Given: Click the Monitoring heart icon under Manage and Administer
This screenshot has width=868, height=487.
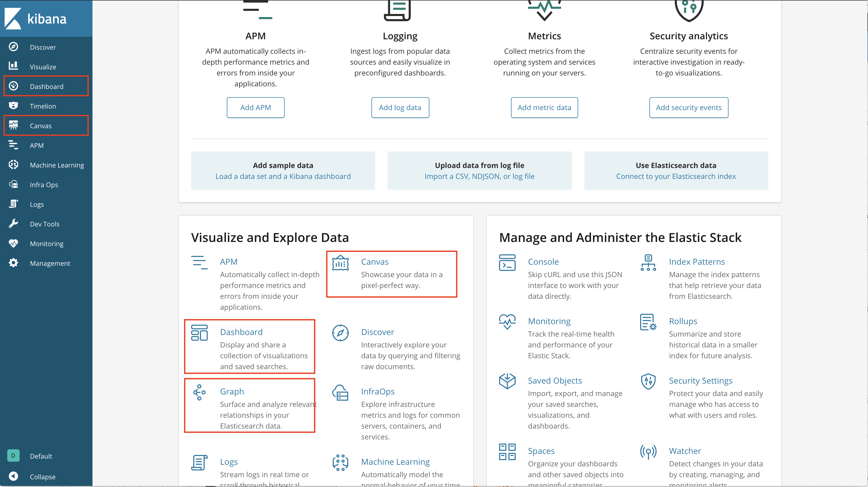Looking at the screenshot, I should [507, 322].
